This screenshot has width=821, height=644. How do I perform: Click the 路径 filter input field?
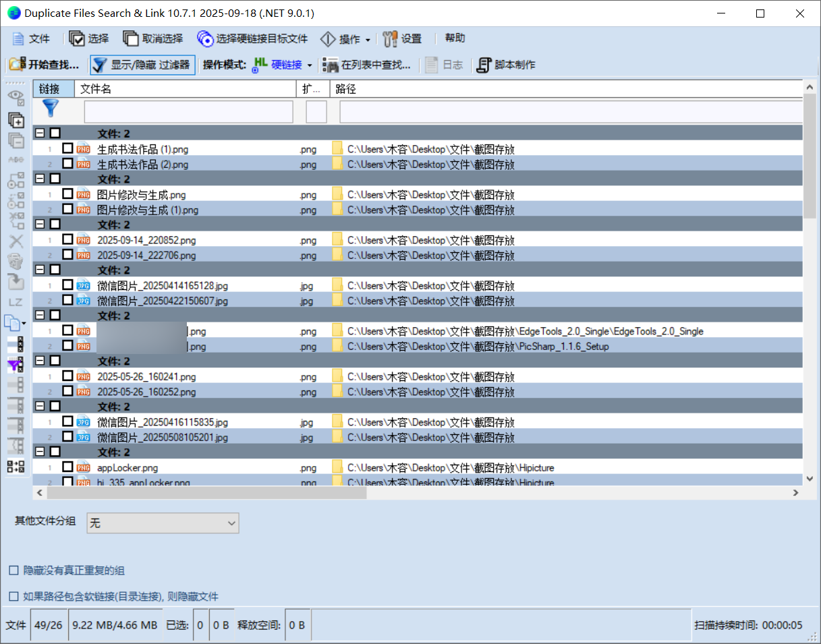coord(571,112)
